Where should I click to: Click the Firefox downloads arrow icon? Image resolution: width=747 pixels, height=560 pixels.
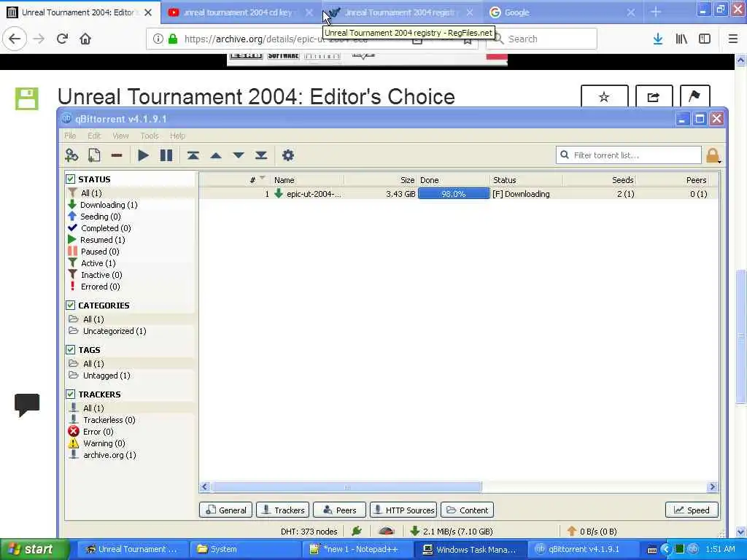[x=658, y=39]
